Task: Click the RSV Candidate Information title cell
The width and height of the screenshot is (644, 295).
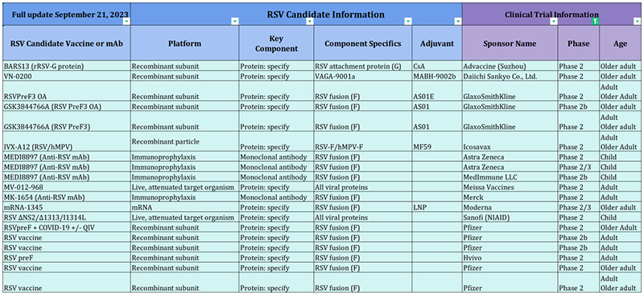Action: pos(296,15)
